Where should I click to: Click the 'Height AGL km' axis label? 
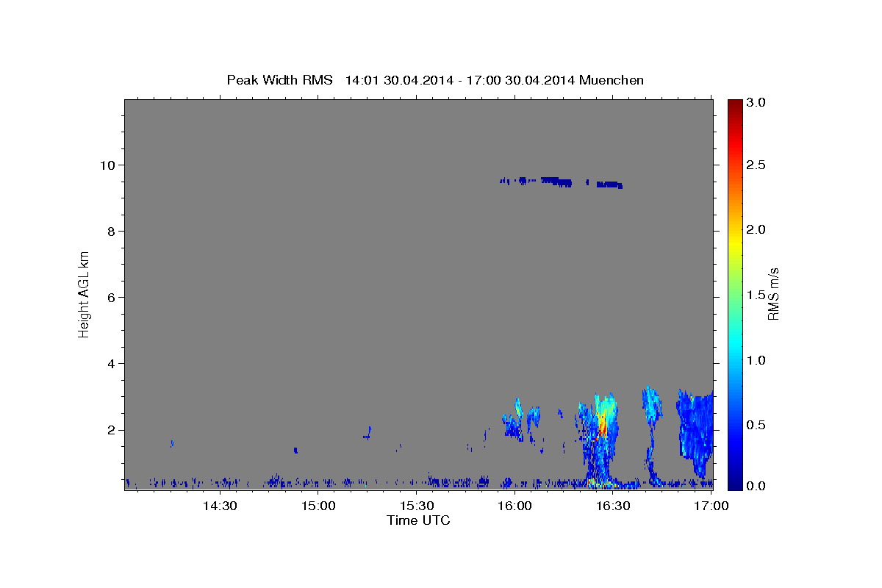coord(84,293)
